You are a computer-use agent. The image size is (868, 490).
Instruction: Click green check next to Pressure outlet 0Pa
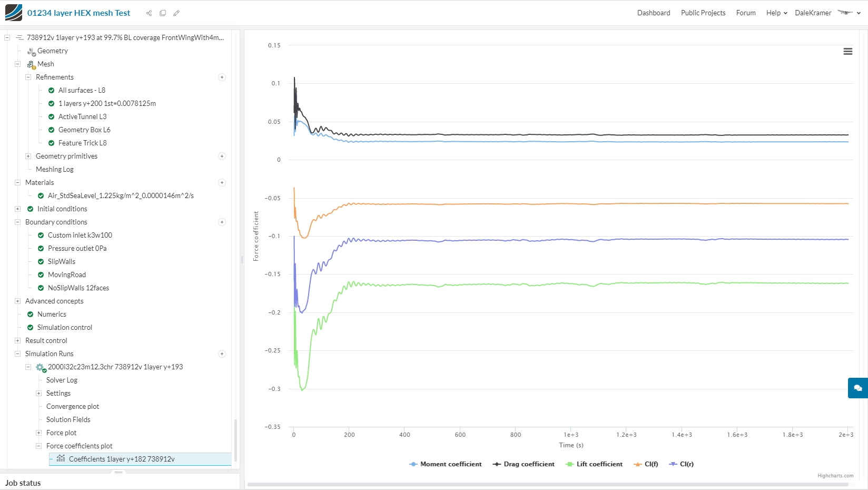tap(41, 249)
